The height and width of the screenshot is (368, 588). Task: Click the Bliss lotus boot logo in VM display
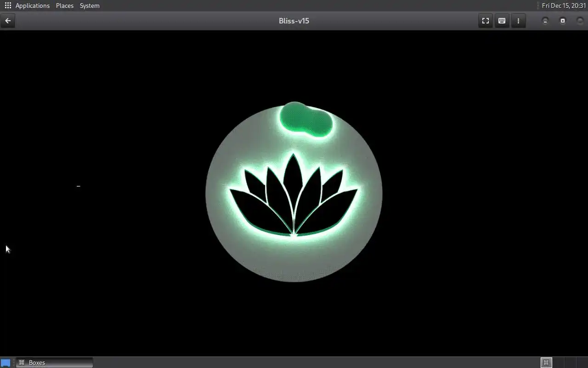(x=294, y=192)
